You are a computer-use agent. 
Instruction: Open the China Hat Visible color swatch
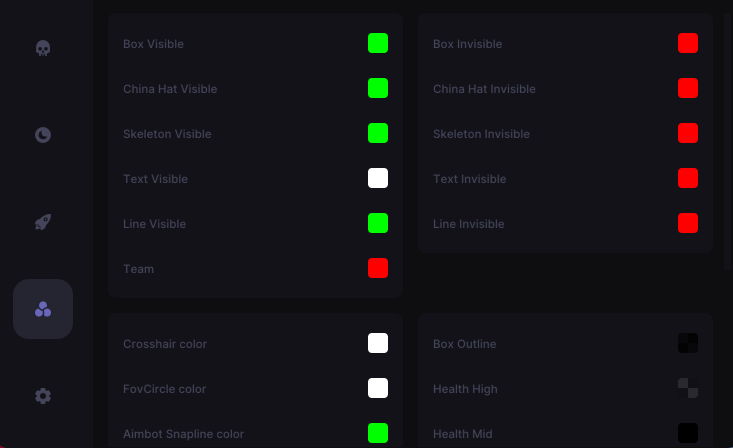(x=378, y=88)
